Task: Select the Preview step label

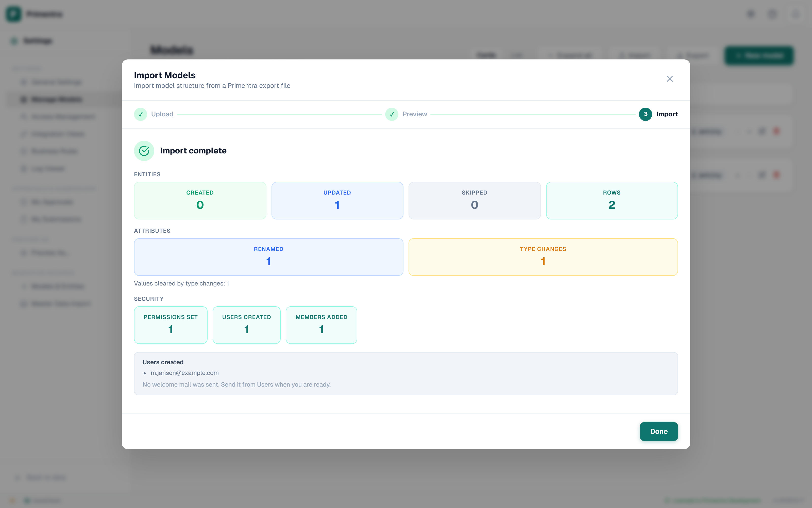Action: 415,114
